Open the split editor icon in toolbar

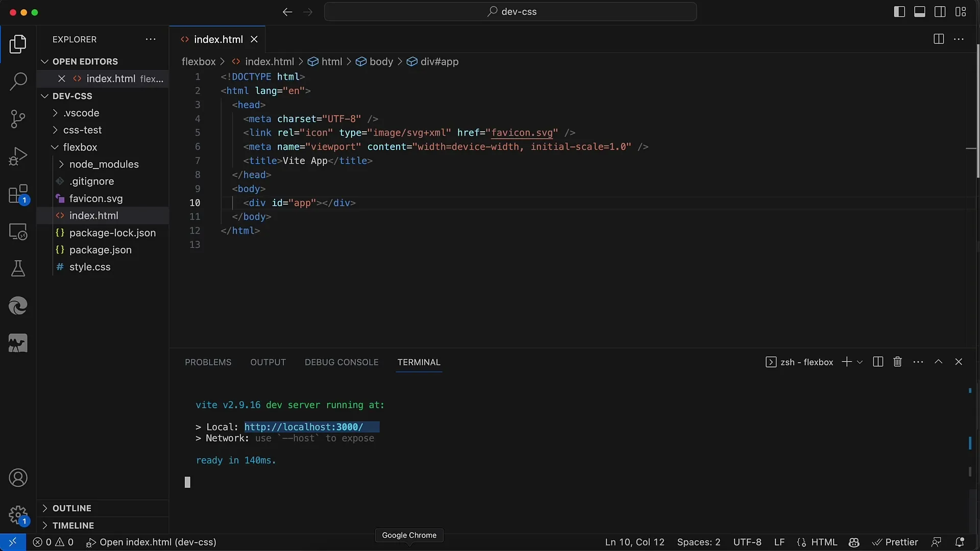[939, 38]
